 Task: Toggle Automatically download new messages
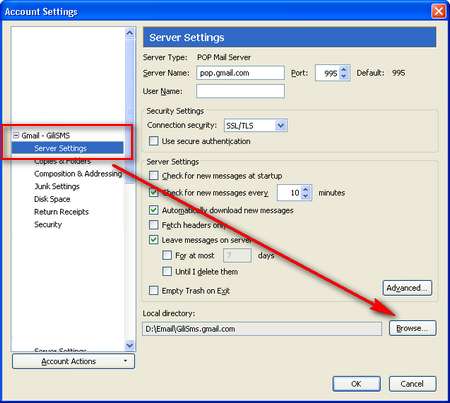point(154,210)
